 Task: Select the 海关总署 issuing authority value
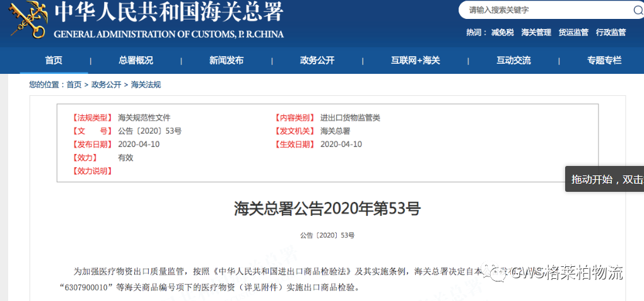(335, 131)
